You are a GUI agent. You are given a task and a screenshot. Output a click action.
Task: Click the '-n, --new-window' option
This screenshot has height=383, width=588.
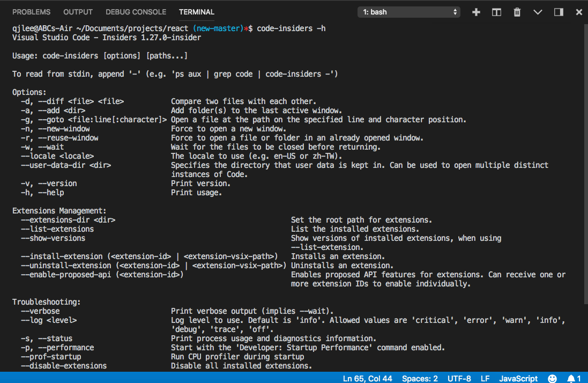coord(55,129)
